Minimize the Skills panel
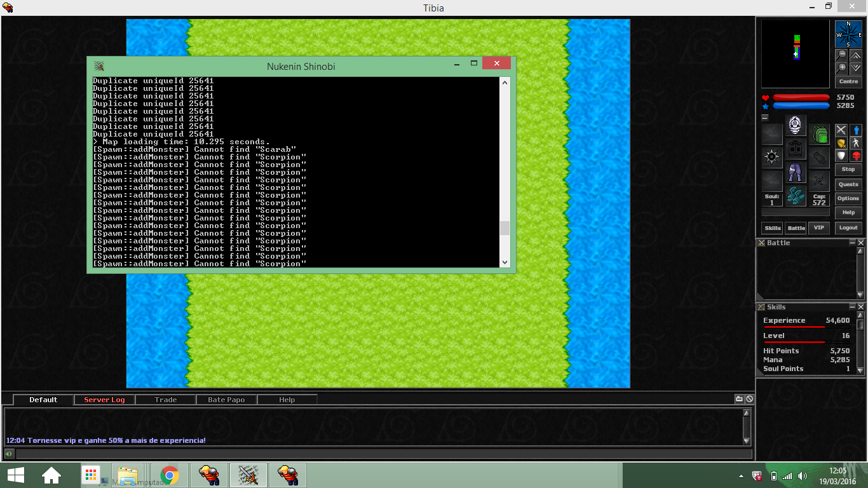Viewport: 868px width, 488px height. pyautogui.click(x=853, y=307)
